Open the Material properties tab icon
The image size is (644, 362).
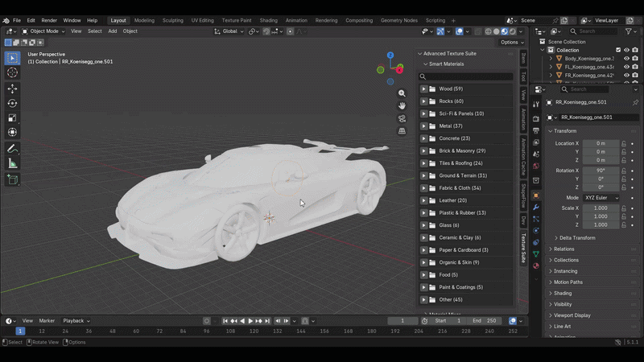coord(536,266)
